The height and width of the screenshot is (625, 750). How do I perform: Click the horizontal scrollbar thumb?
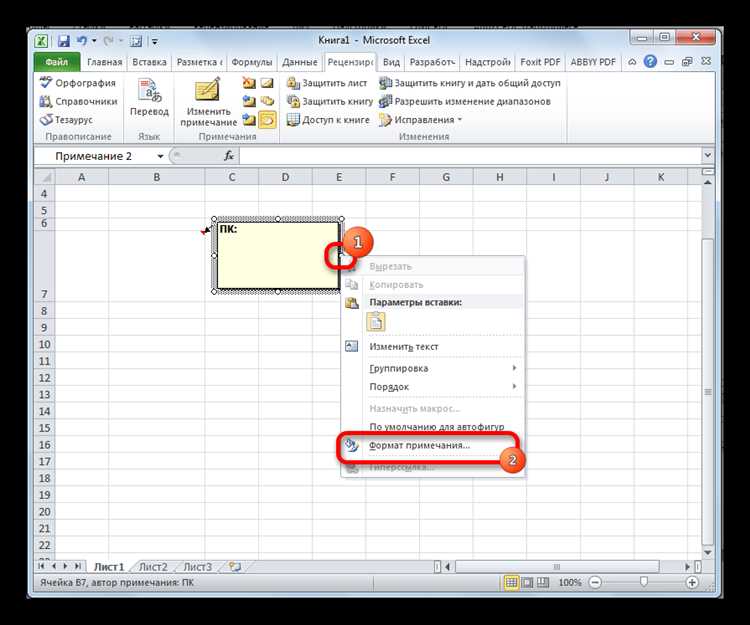557,567
